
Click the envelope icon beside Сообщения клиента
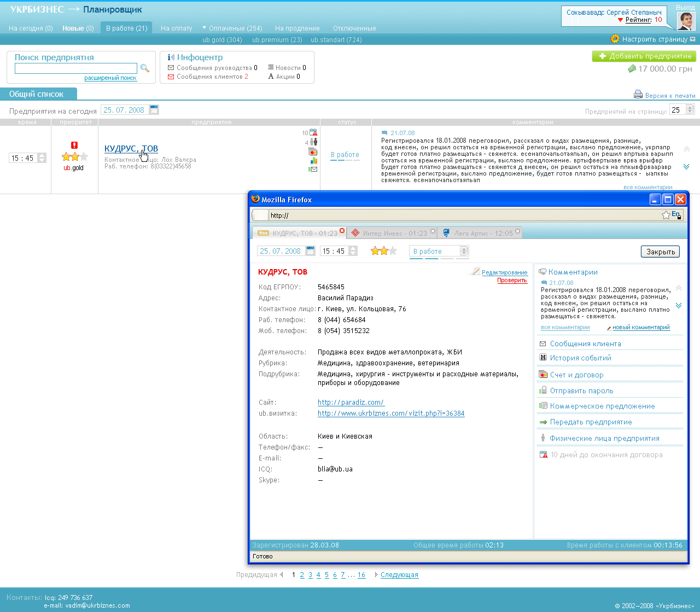tap(543, 344)
